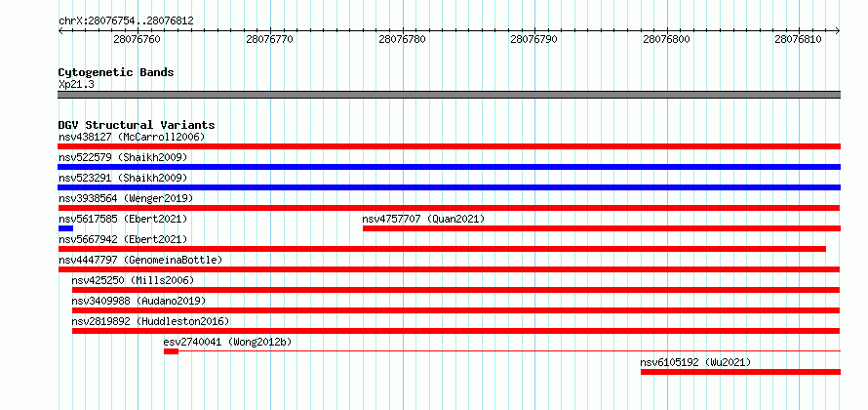Click the DGV Structural Variants track title
The width and height of the screenshot is (868, 410).
137,125
